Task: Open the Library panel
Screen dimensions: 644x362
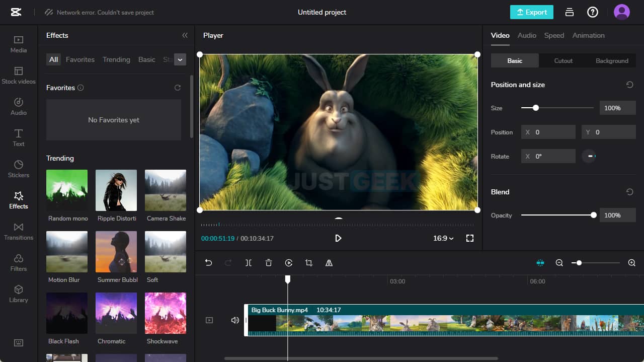Action: coord(19,294)
